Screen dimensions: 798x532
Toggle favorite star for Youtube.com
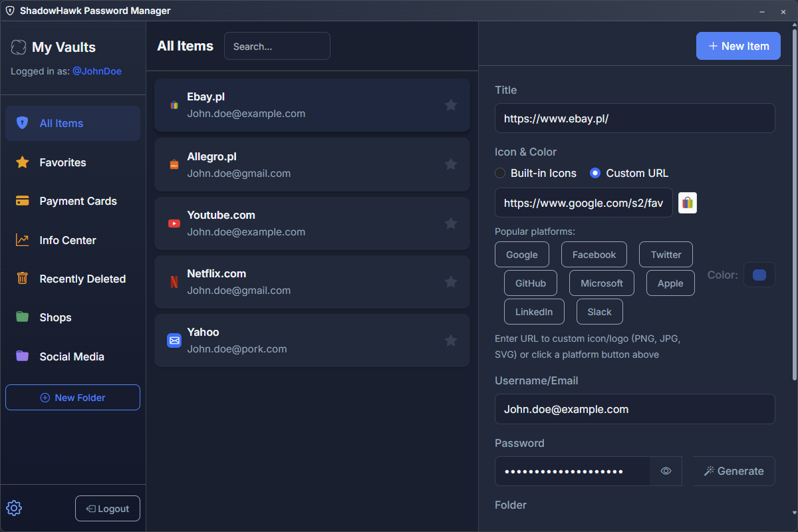point(451,223)
